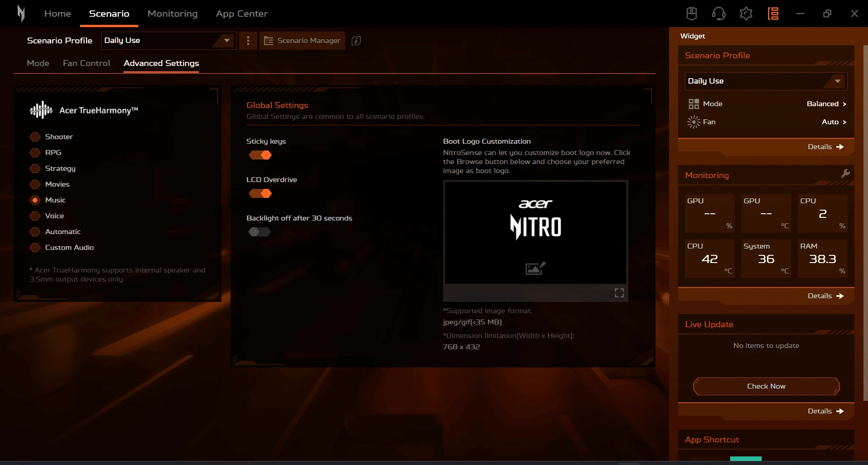Open the App Center tab
The image size is (868, 465).
pos(242,14)
